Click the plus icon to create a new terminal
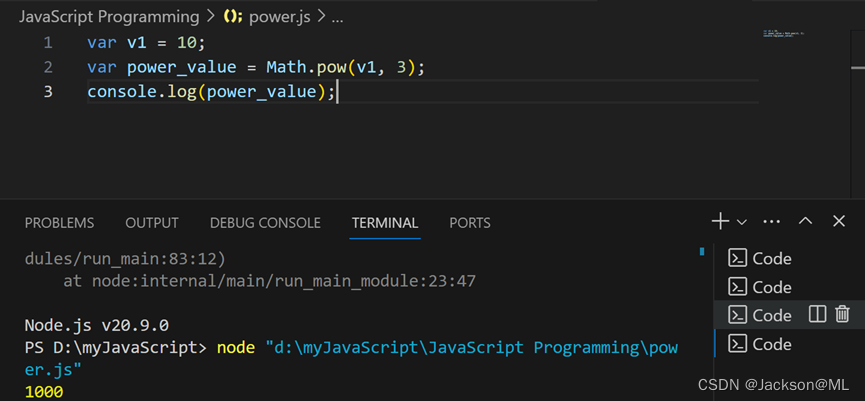 pos(720,221)
